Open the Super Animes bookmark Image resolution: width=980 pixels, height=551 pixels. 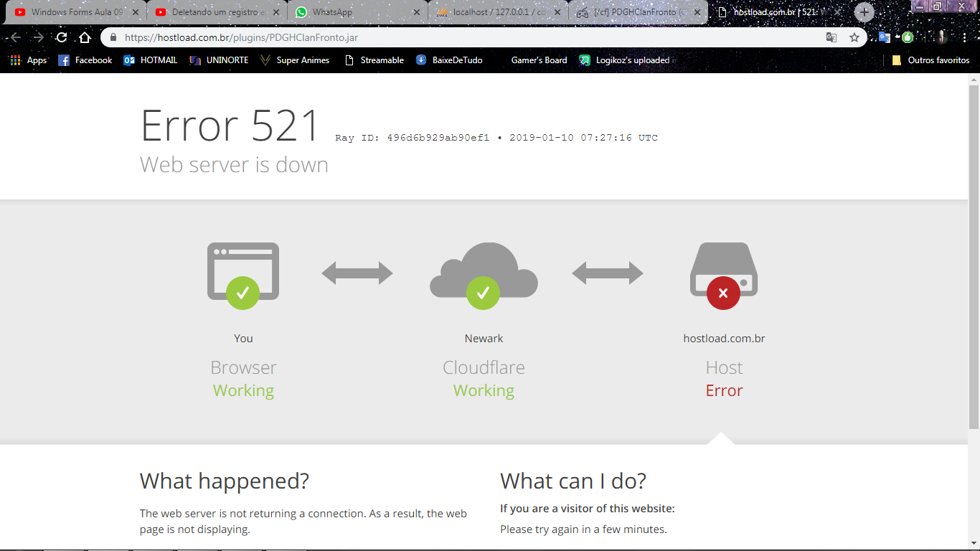click(295, 60)
